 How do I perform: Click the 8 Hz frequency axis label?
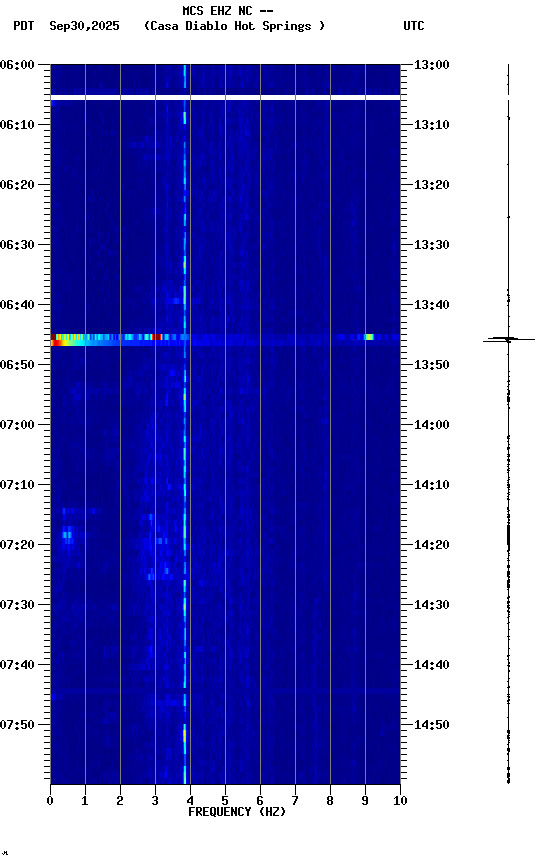330,801
